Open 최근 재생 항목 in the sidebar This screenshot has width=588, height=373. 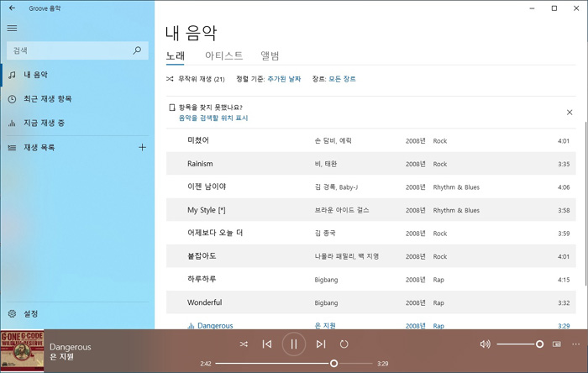tap(77, 98)
